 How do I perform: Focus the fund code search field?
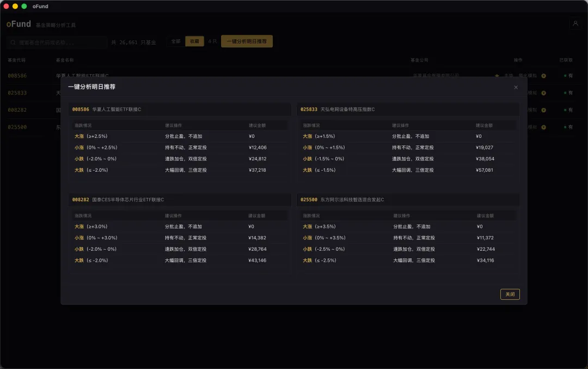pyautogui.click(x=57, y=43)
